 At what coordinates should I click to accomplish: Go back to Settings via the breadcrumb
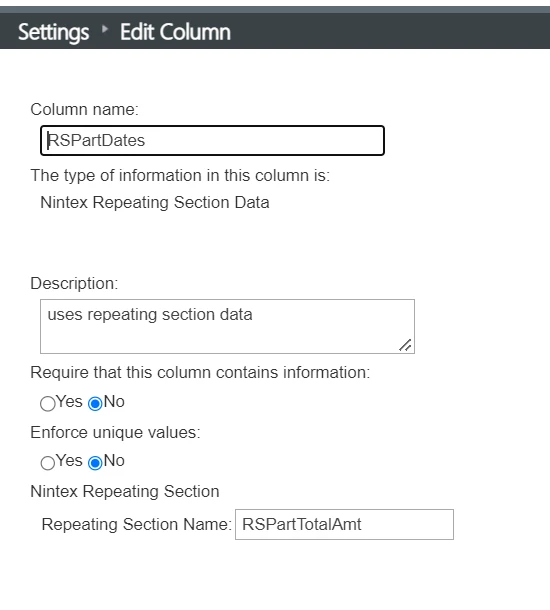click(x=54, y=32)
